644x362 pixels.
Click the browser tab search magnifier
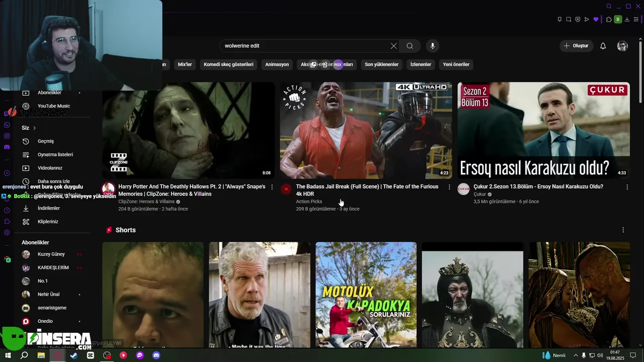pyautogui.click(x=609, y=7)
